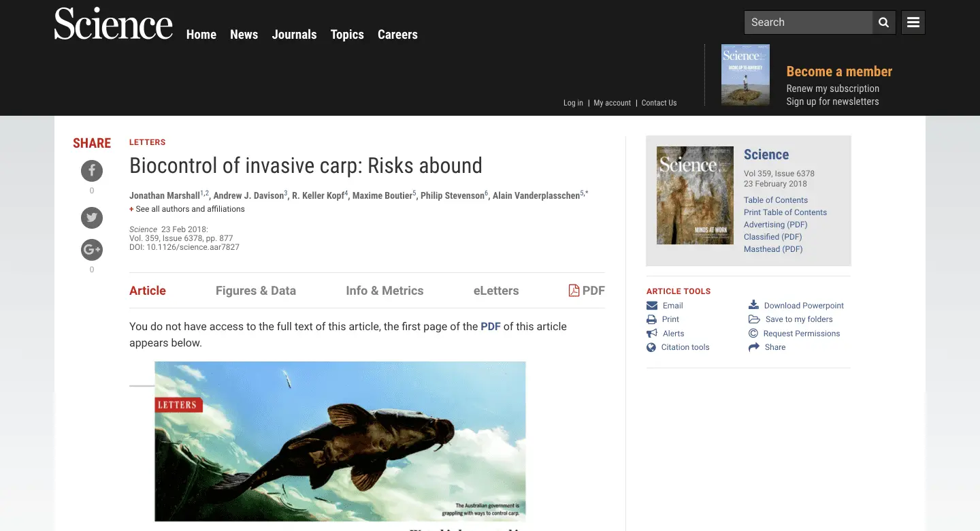This screenshot has height=531, width=980.
Task: Click the Alerts megaphone icon
Action: [x=652, y=334]
